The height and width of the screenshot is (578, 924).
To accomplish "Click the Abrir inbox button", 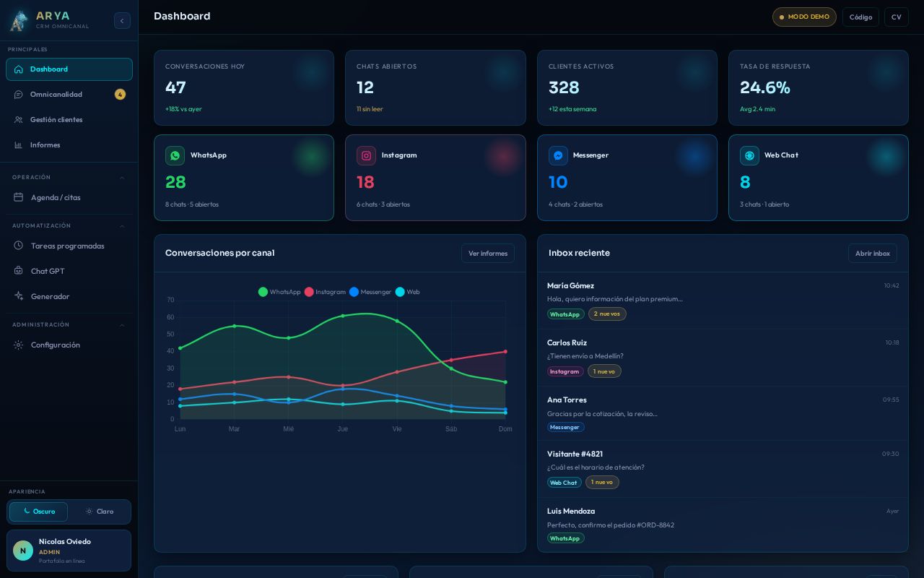I will (873, 254).
